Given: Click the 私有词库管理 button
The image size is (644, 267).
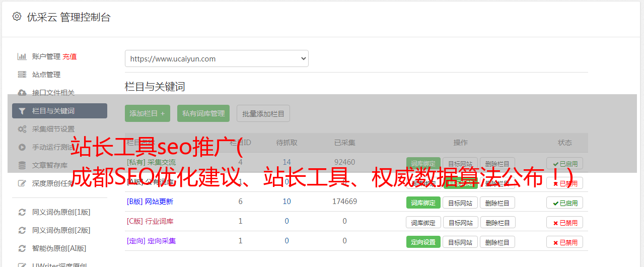Looking at the screenshot, I should [203, 113].
